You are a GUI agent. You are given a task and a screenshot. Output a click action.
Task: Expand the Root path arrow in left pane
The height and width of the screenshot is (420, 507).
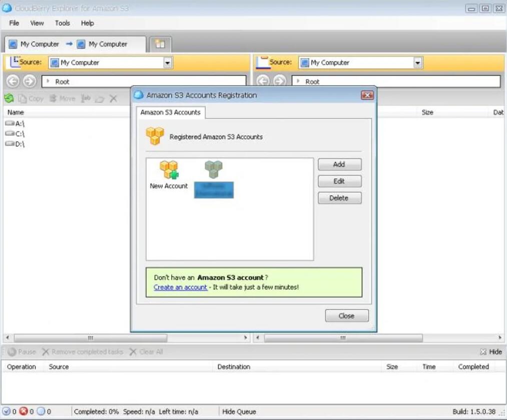coord(48,82)
